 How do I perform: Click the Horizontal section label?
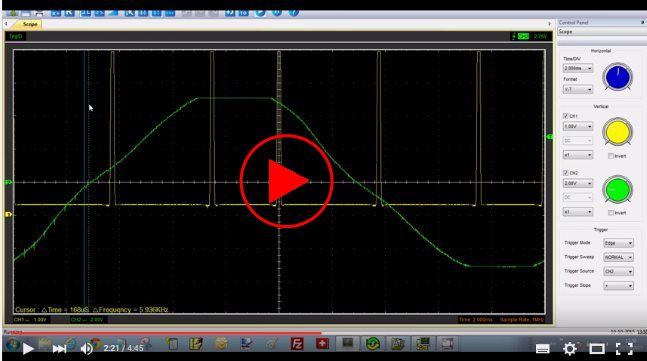[x=601, y=51]
